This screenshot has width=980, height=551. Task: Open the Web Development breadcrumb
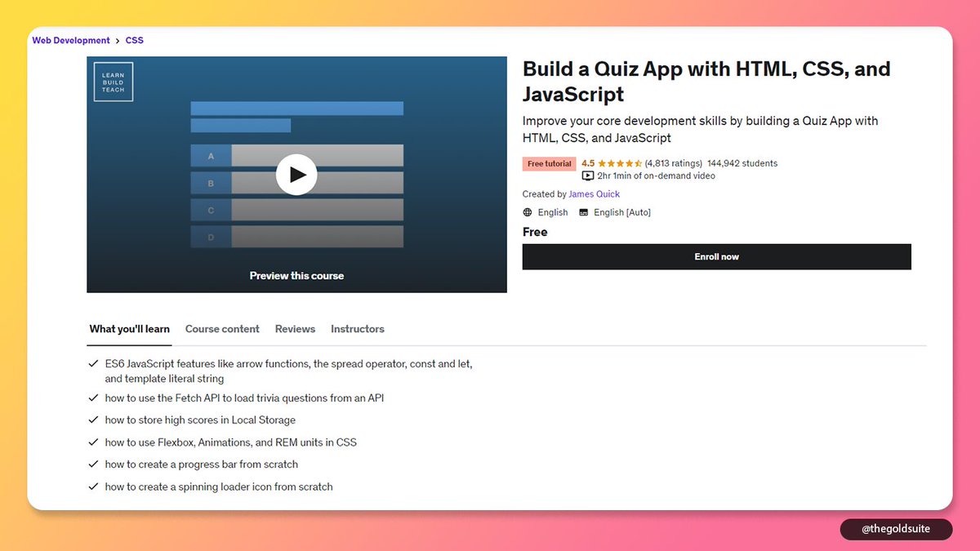point(70,39)
